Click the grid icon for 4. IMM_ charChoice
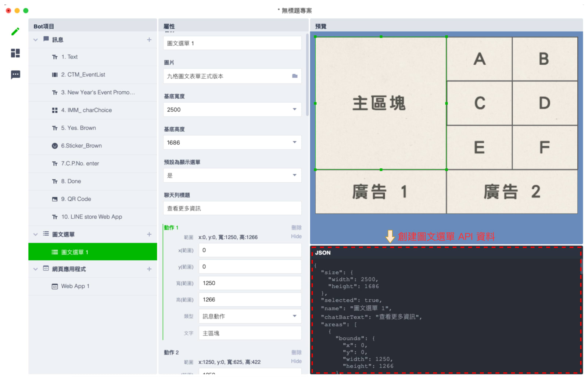This screenshot has height=381, width=588. (x=55, y=110)
